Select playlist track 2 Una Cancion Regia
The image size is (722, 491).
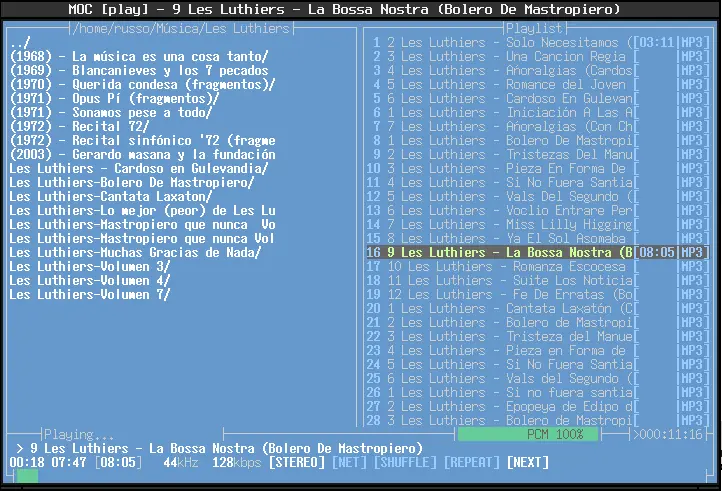click(x=537, y=56)
